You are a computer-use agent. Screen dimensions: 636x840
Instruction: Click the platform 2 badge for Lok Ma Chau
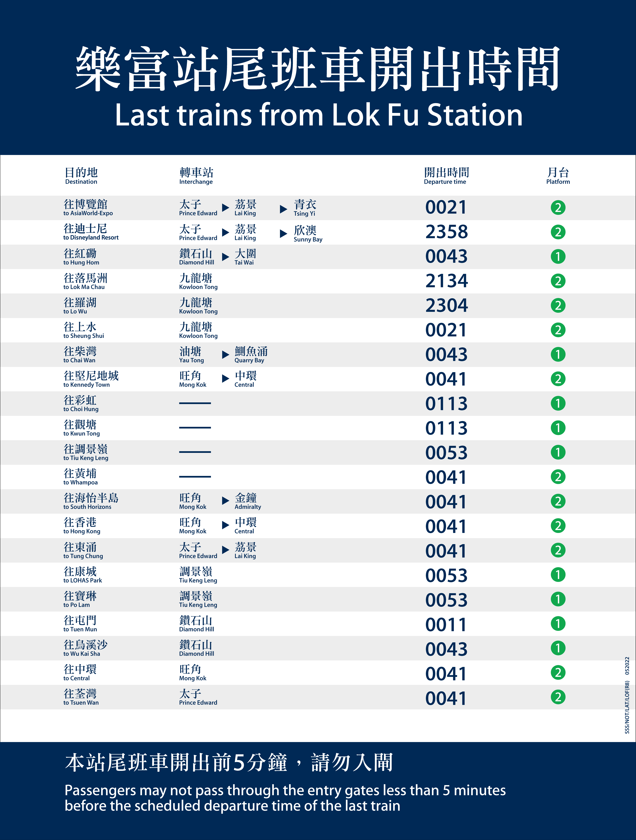click(558, 281)
